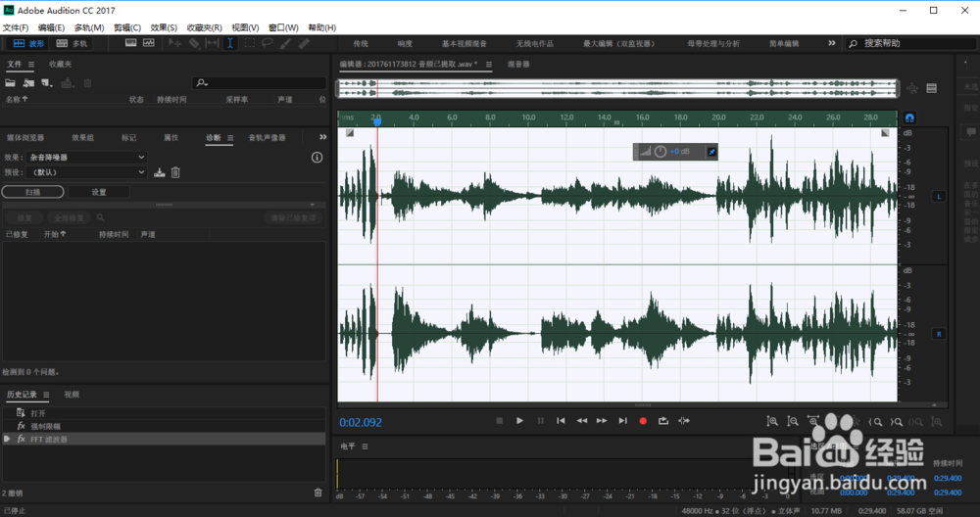This screenshot has width=980, height=517.
Task: Clear the History panel with trash icon
Action: coord(318,493)
